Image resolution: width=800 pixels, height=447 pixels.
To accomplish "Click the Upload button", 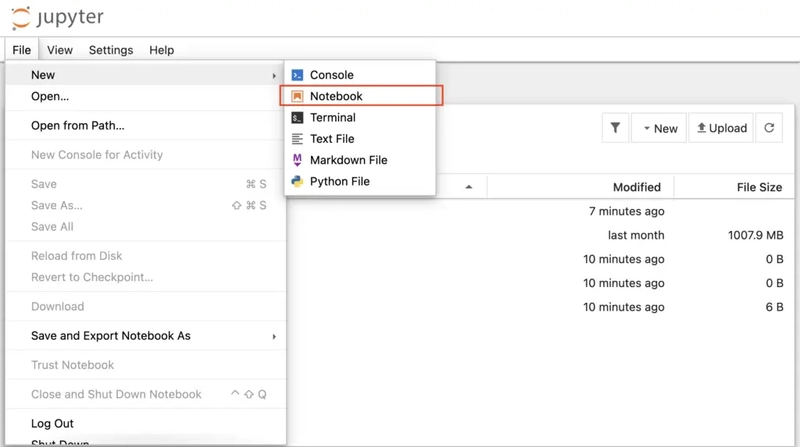I will click(721, 128).
